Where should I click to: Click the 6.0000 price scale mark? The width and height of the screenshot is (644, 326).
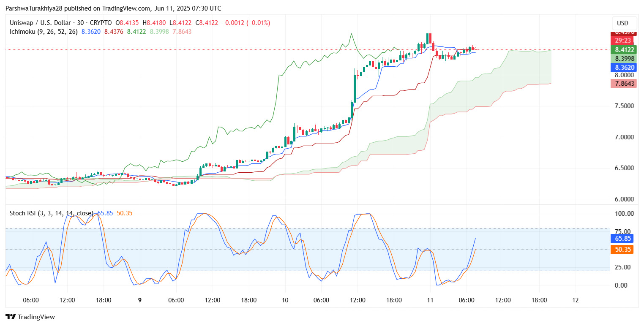point(624,199)
